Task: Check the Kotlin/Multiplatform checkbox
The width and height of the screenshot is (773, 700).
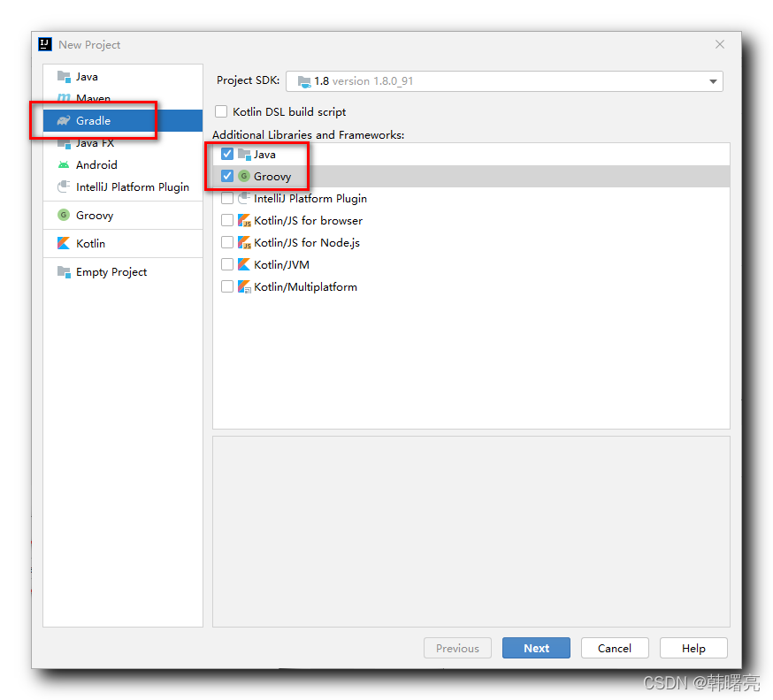Action: point(227,286)
